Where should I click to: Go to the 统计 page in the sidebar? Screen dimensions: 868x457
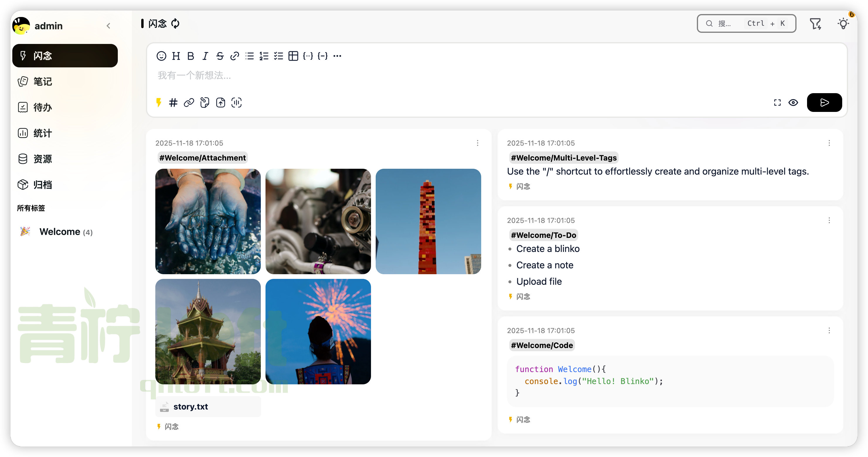(x=42, y=133)
